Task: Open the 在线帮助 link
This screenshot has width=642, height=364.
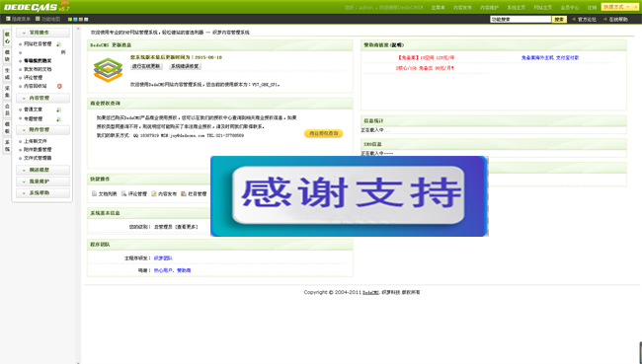Action: pos(618,19)
